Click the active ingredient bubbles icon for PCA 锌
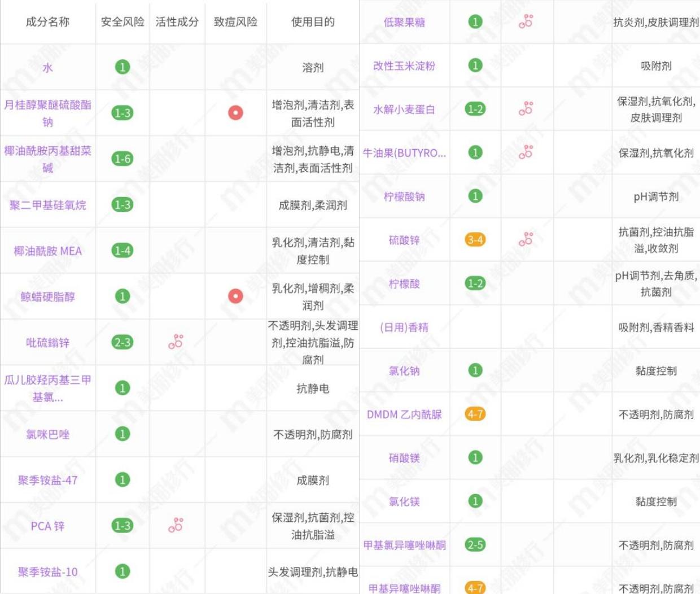 click(176, 525)
